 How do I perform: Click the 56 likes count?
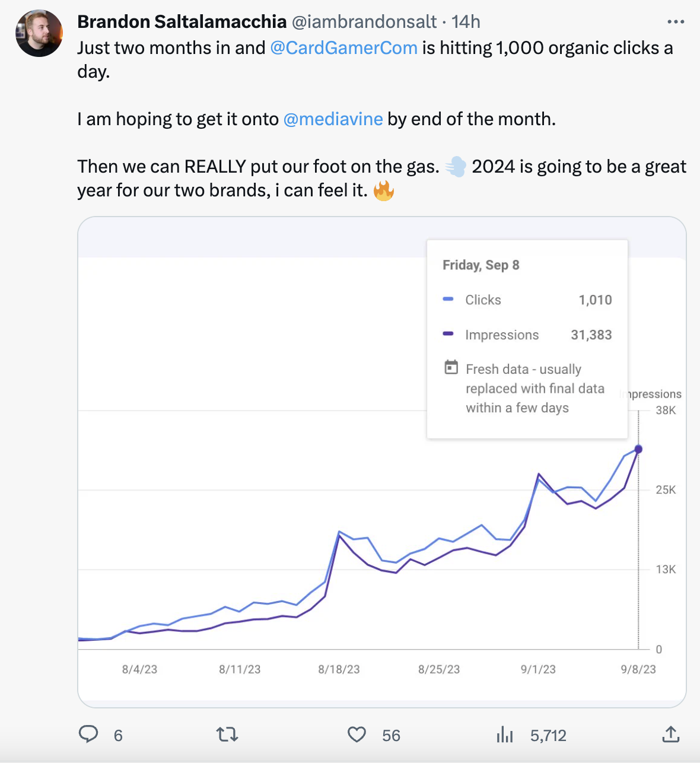(391, 736)
